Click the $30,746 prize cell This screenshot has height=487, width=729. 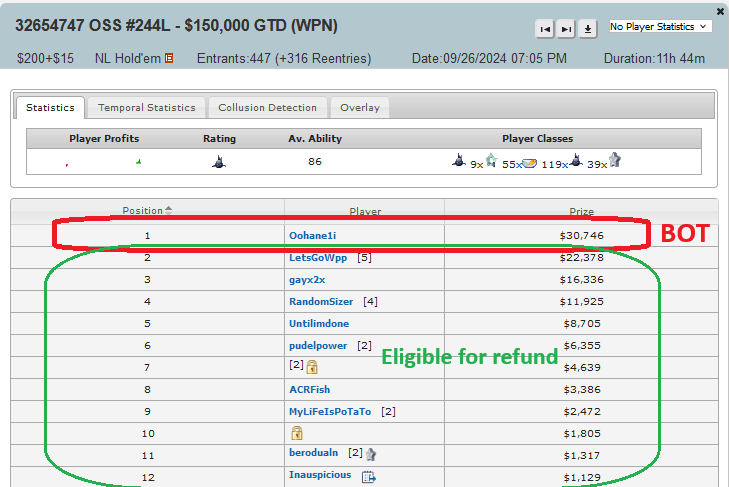pos(581,236)
